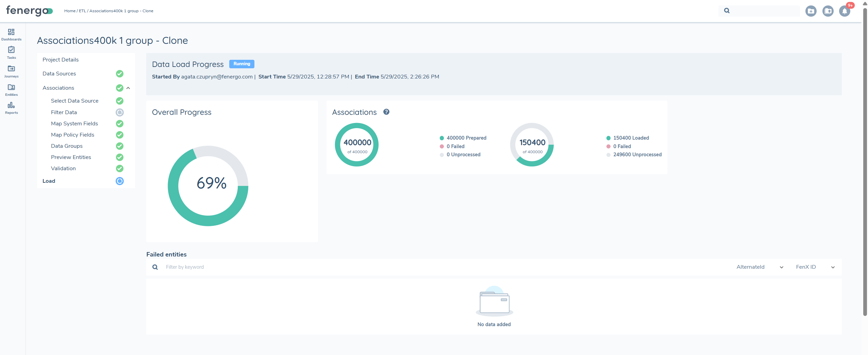868x355 pixels.
Task: Click the Home breadcrumb link
Action: pyautogui.click(x=70, y=11)
